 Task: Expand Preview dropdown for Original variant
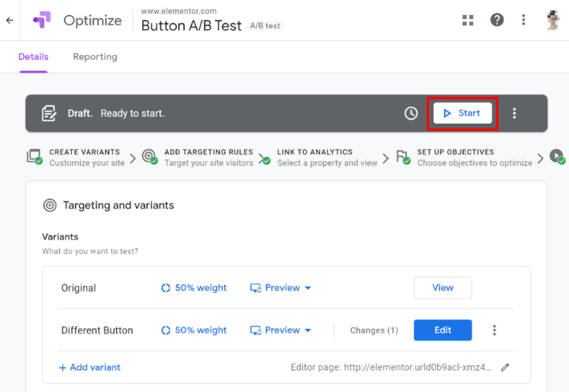[281, 288]
